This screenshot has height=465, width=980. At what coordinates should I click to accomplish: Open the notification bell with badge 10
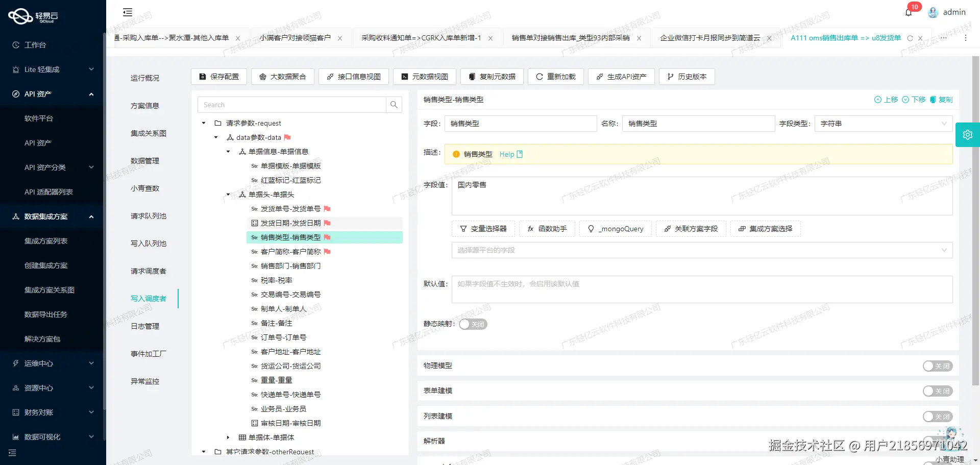point(909,12)
